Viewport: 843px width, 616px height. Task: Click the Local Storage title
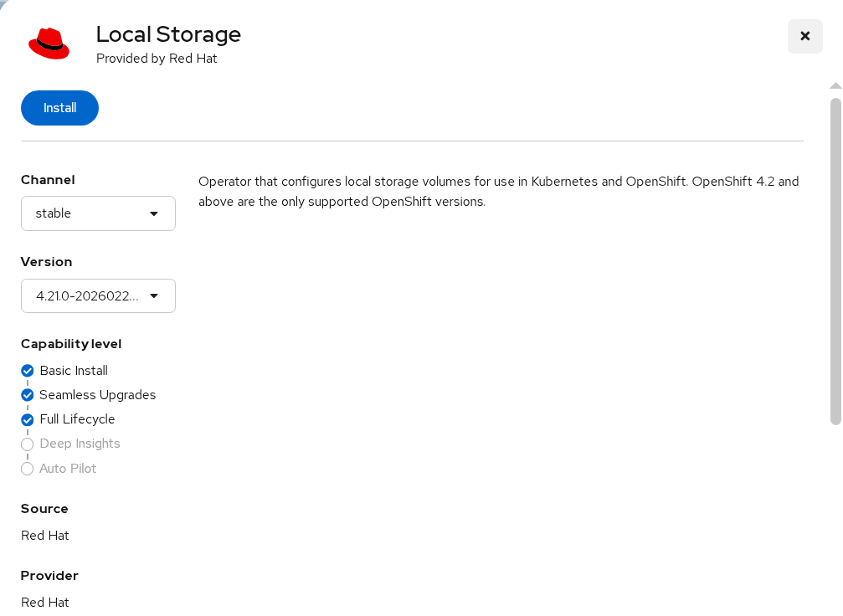(168, 34)
